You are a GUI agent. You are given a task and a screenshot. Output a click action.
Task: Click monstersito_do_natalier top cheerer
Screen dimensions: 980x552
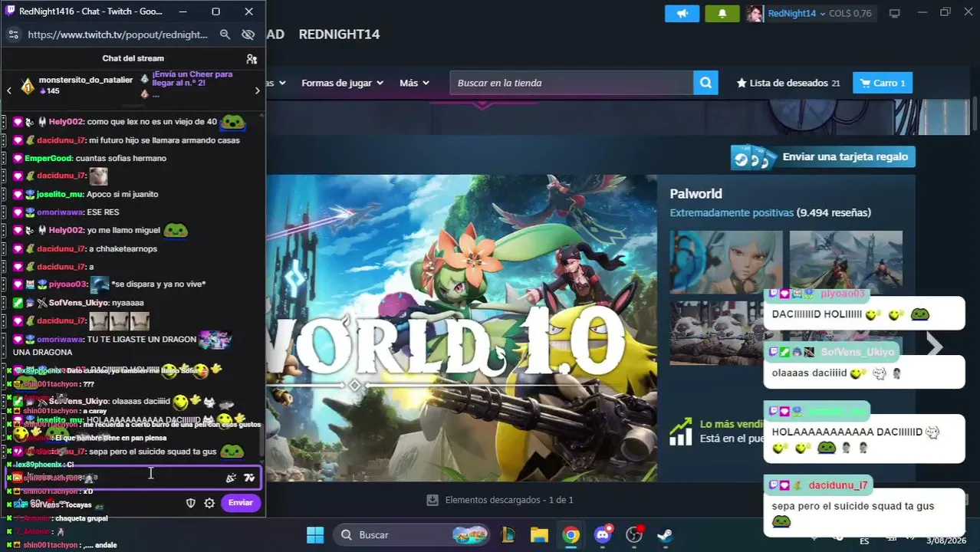pos(86,80)
